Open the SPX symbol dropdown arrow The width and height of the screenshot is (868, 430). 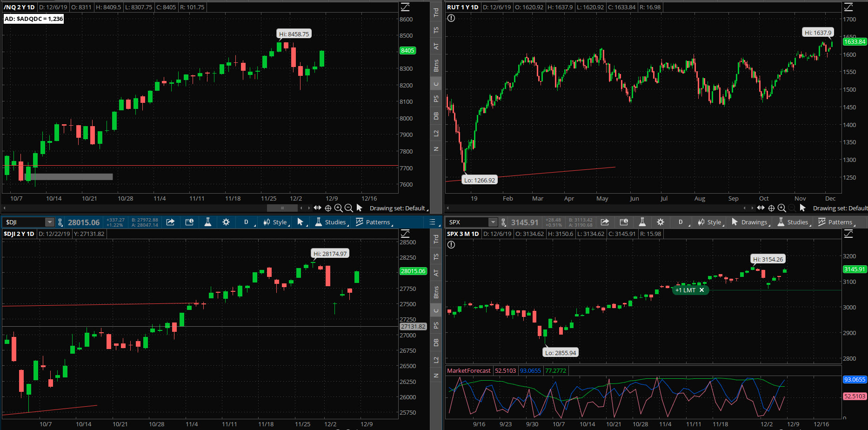tap(493, 222)
